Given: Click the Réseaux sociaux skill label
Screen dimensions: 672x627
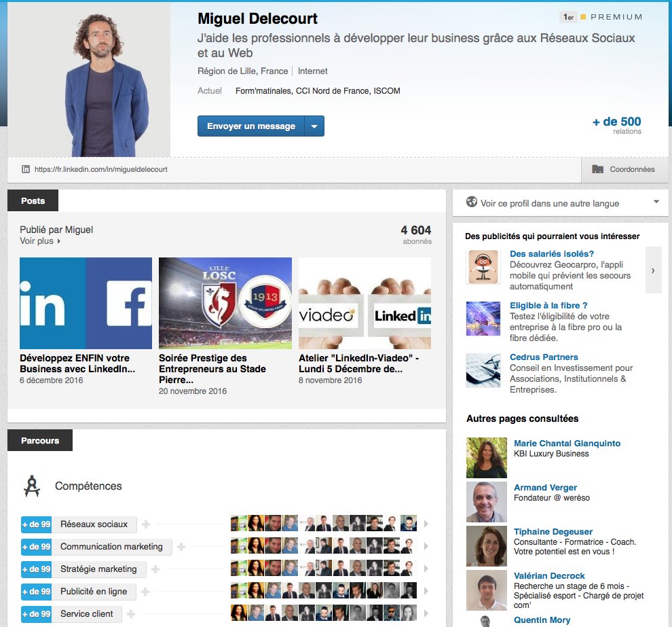Looking at the screenshot, I should click(94, 524).
